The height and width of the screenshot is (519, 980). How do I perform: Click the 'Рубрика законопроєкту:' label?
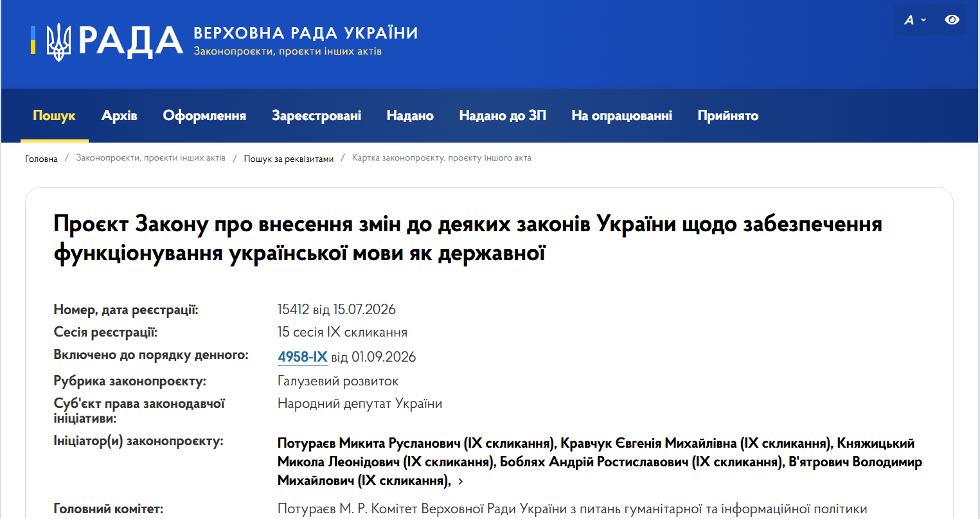[130, 381]
